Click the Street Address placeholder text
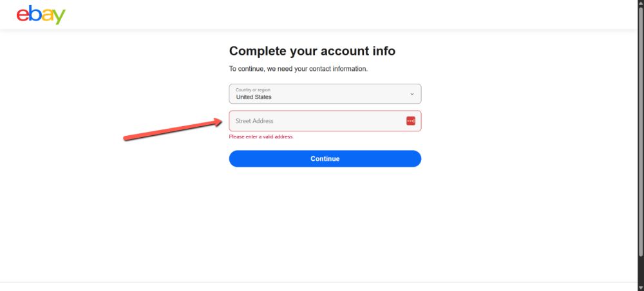This screenshot has height=291, width=644. [x=254, y=121]
